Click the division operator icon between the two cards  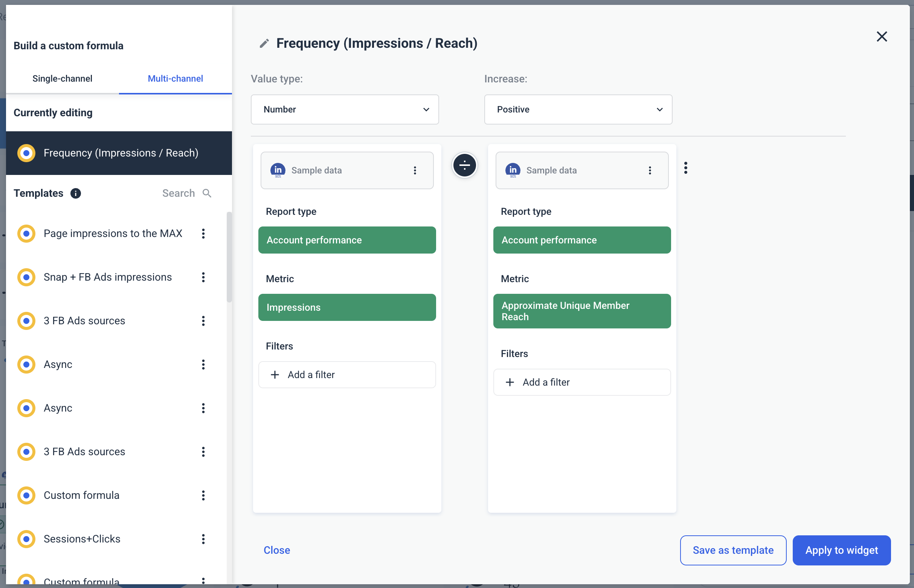coord(464,165)
